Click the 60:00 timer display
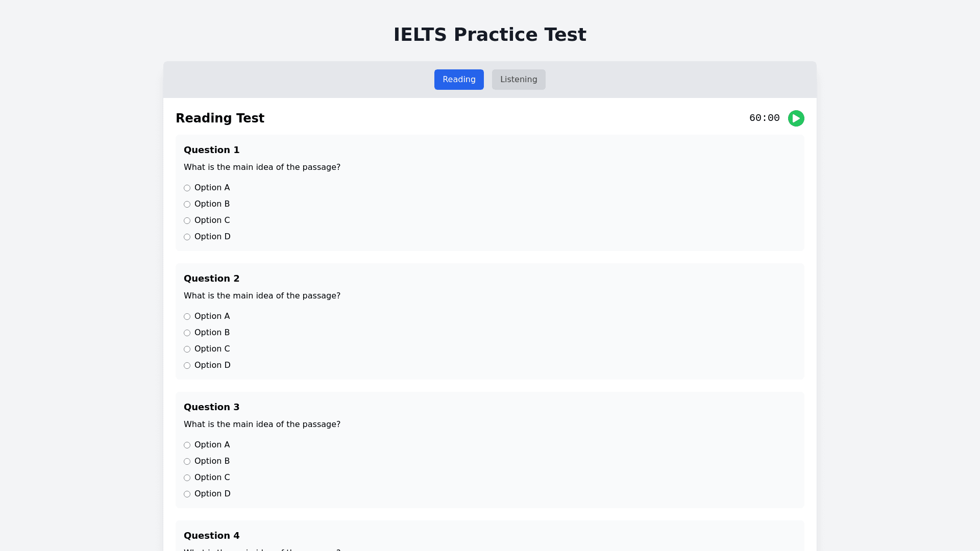This screenshot has width=980, height=551. pyautogui.click(x=764, y=118)
